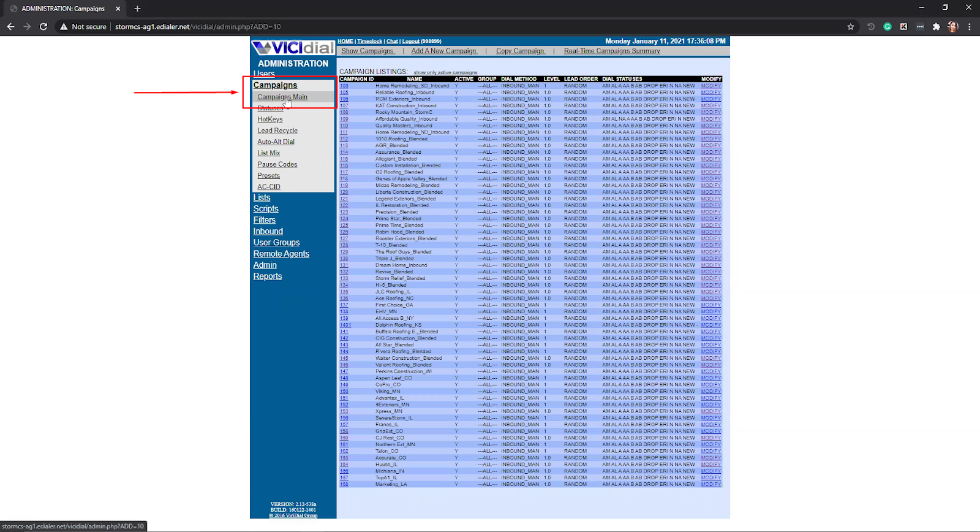Click the green Grammarly extension icon
Viewport: 980px width, 532px height.
888,27
